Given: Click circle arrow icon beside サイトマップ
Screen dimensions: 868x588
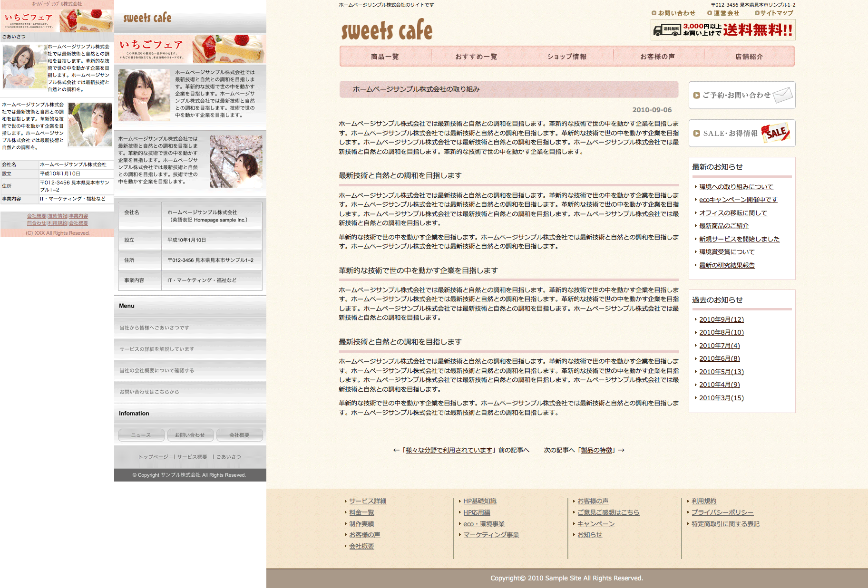Looking at the screenshot, I should click(x=757, y=13).
